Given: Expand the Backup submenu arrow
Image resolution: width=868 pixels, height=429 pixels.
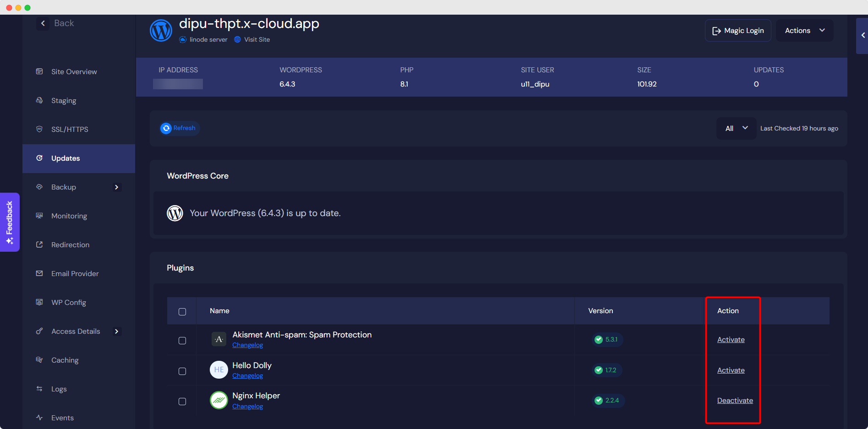Looking at the screenshot, I should pos(116,187).
